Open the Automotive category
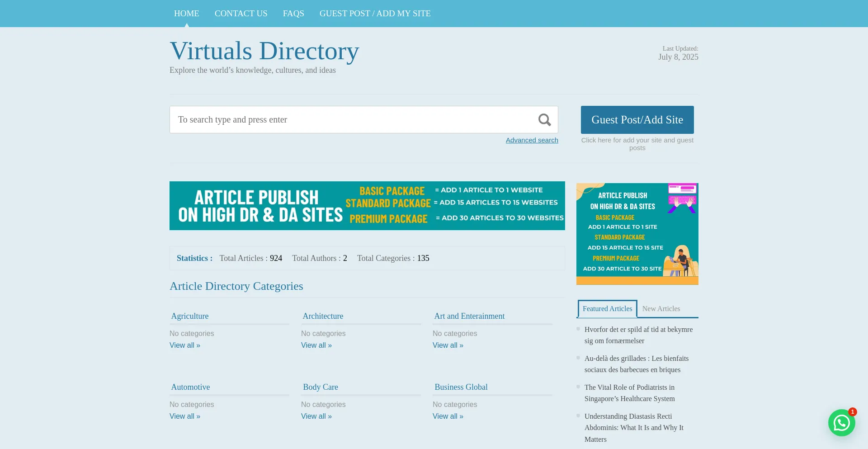 click(190, 387)
